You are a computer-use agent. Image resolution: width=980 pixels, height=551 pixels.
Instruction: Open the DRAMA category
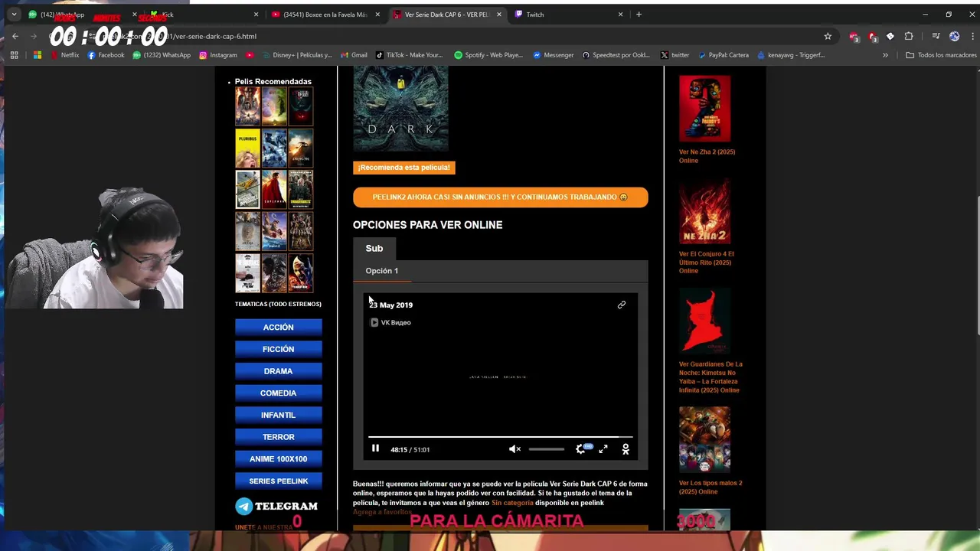click(278, 371)
